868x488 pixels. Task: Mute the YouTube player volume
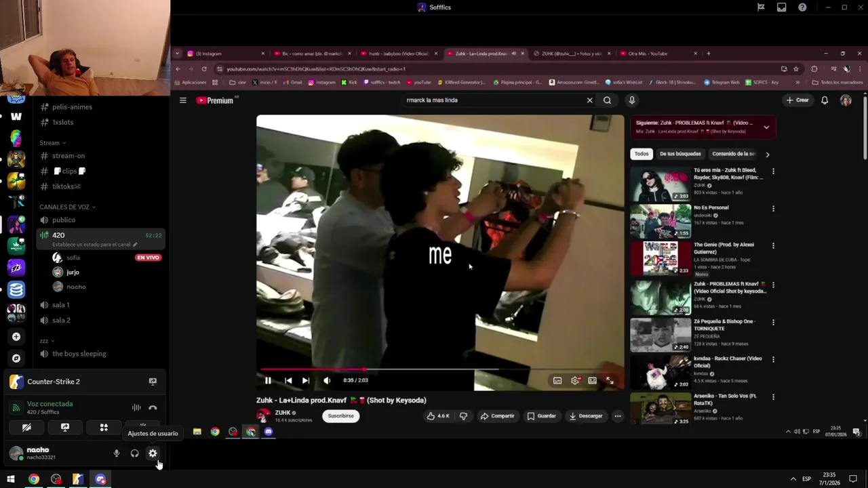click(326, 380)
